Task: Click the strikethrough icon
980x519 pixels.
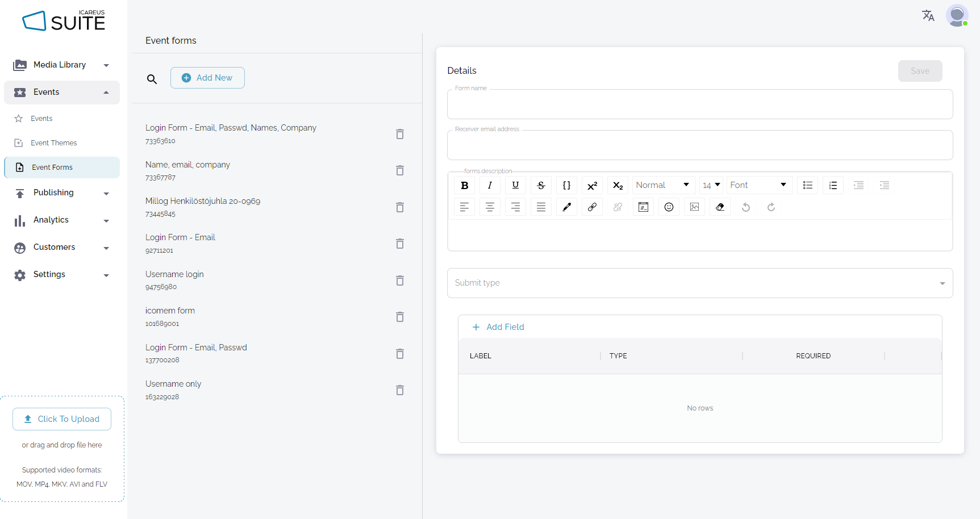Action: 541,185
